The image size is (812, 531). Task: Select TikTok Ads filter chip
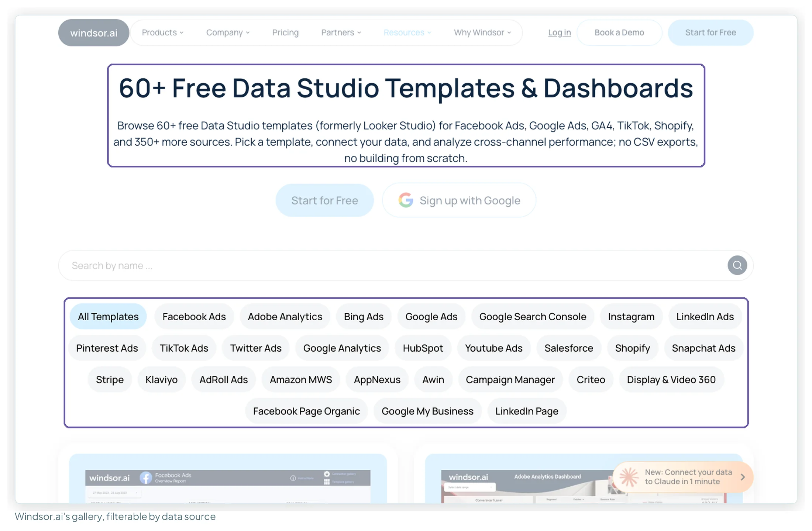184,348
